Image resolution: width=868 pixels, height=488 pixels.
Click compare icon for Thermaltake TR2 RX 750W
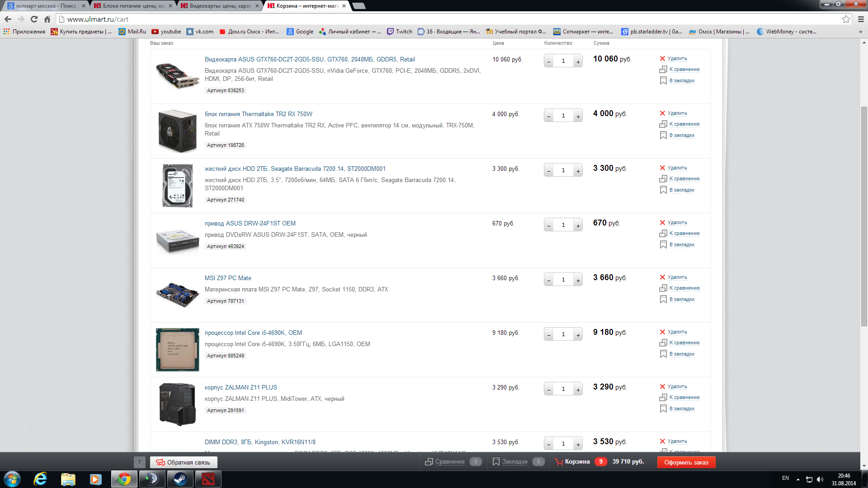point(663,124)
